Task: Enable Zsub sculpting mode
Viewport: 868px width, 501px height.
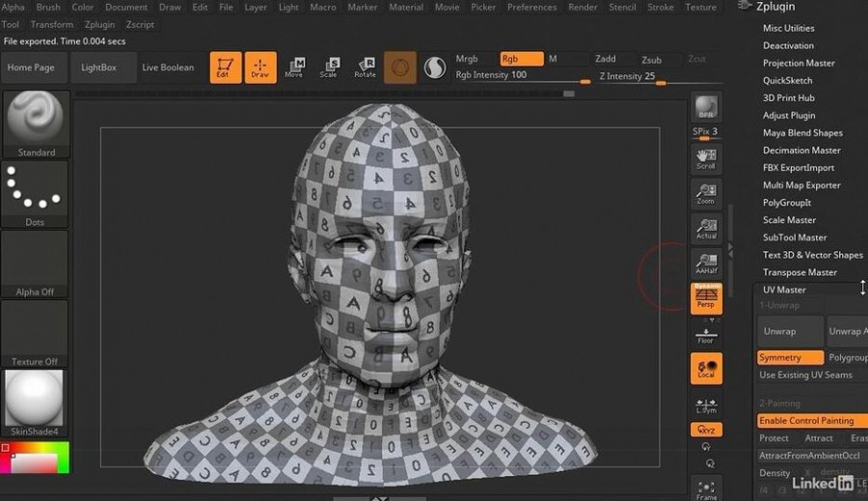Action: [x=652, y=59]
